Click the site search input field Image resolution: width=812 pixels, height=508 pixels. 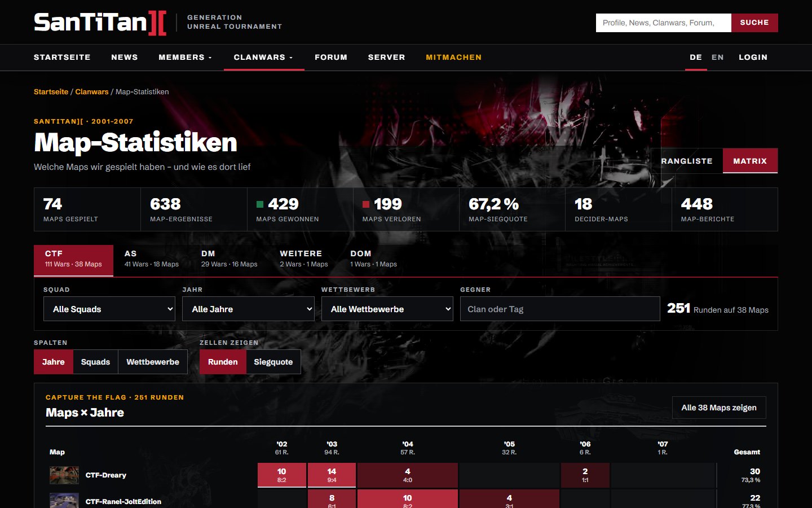pyautogui.click(x=664, y=23)
